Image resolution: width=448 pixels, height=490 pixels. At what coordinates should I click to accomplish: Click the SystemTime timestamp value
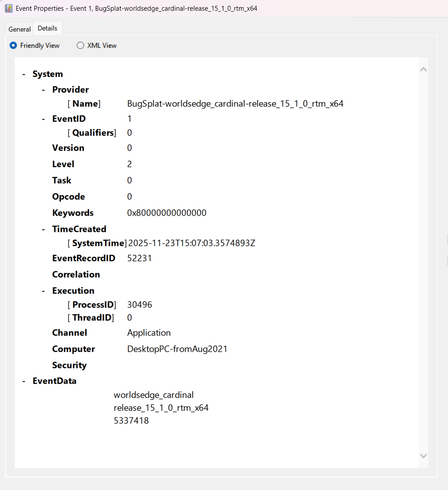tap(192, 243)
